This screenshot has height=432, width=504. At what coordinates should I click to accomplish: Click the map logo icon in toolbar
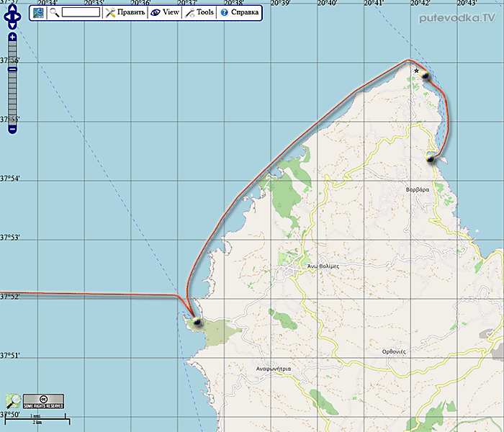pos(39,13)
